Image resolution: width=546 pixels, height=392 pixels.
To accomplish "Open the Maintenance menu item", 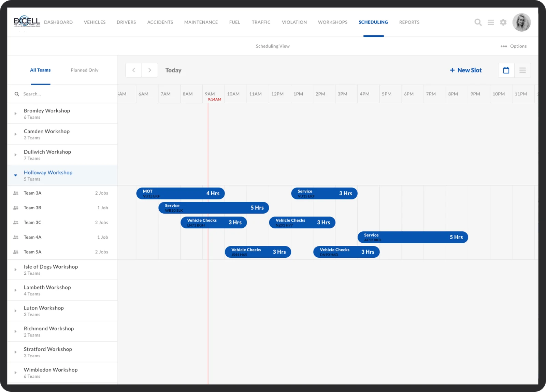I will 201,22.
